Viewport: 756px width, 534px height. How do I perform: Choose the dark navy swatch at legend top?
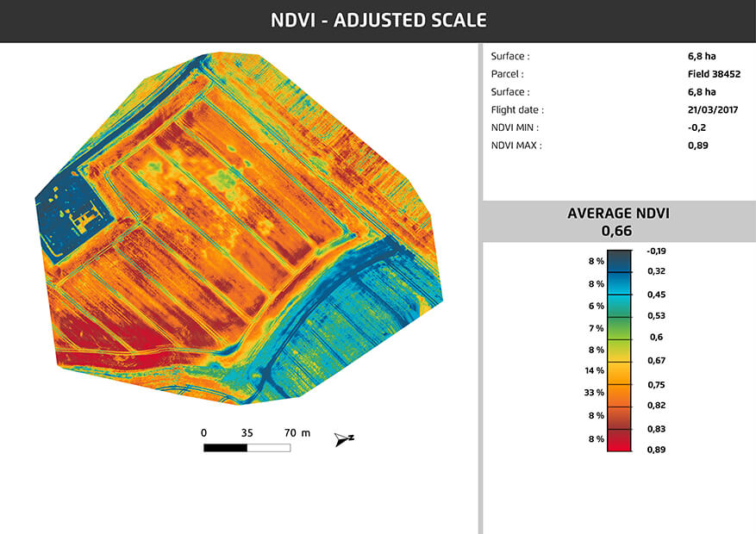[619, 260]
